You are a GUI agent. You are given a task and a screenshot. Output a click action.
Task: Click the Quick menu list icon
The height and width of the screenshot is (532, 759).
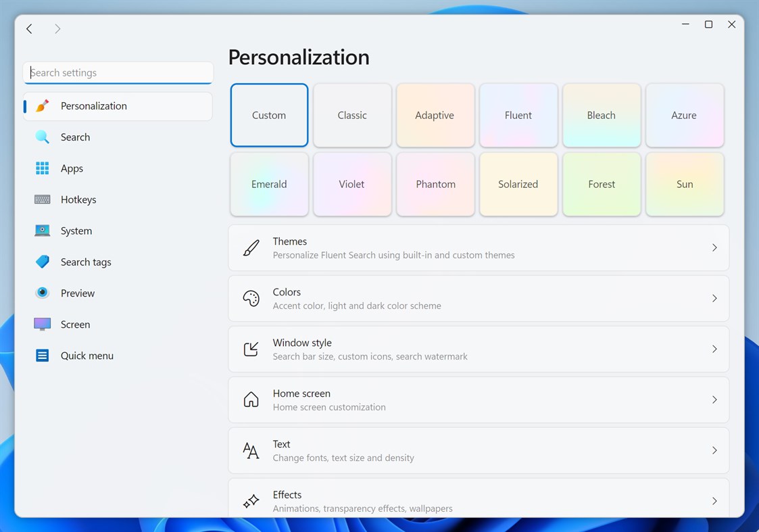[42, 355]
